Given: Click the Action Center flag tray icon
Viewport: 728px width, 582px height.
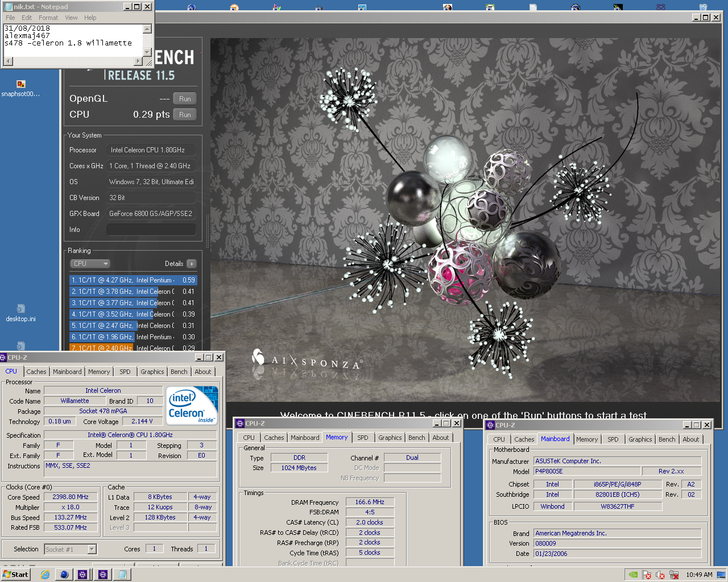Looking at the screenshot, I should pos(647,575).
